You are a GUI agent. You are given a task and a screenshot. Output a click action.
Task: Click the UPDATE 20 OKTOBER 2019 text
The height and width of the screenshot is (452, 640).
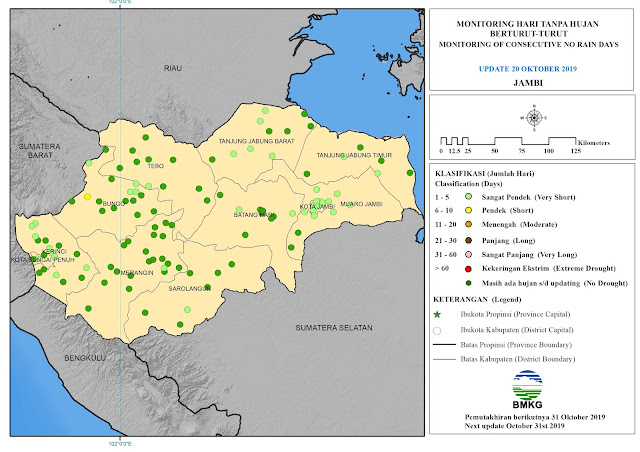point(528,69)
